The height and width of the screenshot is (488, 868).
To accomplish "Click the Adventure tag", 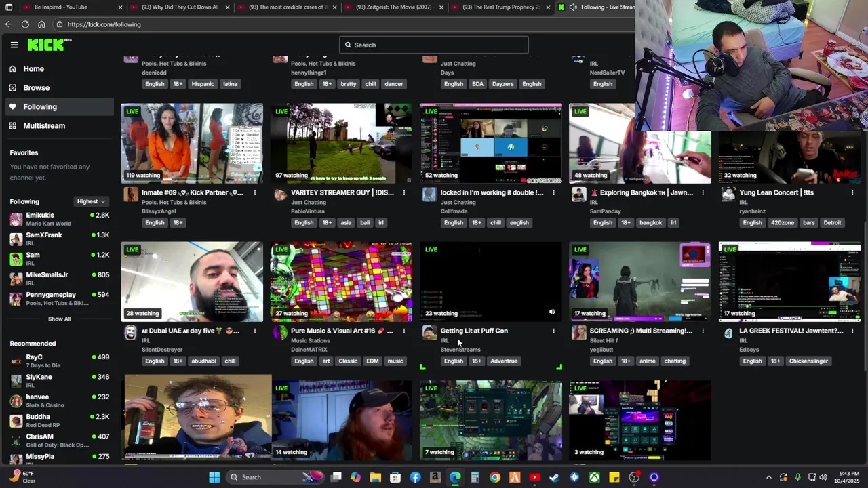I will [504, 361].
